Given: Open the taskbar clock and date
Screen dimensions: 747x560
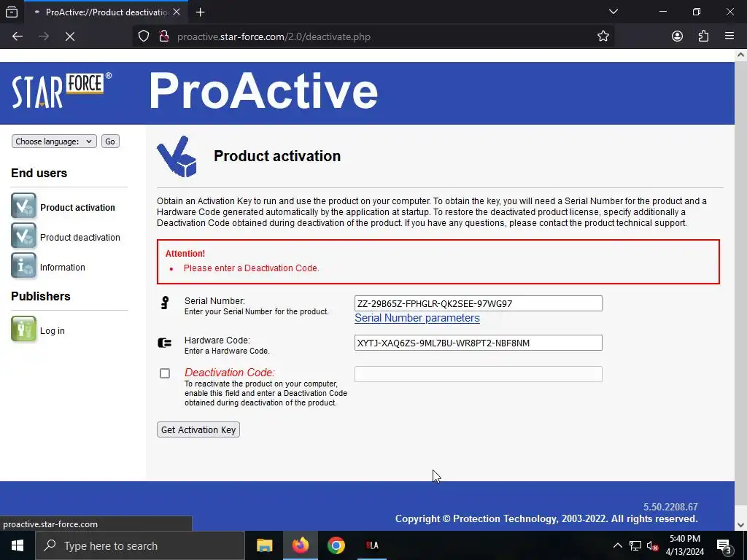Looking at the screenshot, I should [x=684, y=545].
